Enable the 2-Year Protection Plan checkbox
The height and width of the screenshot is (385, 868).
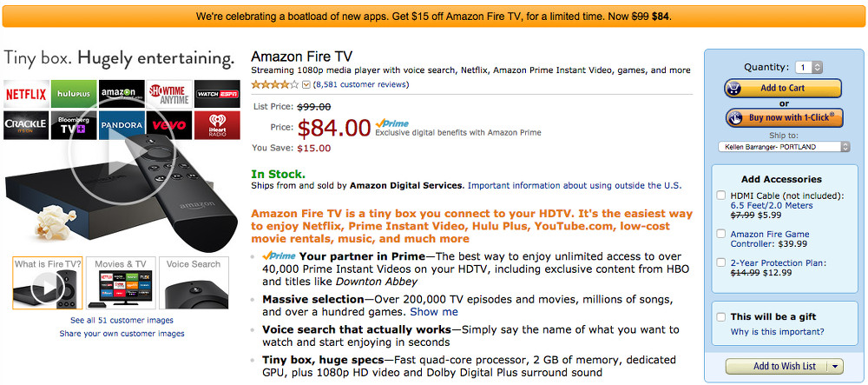(x=721, y=262)
